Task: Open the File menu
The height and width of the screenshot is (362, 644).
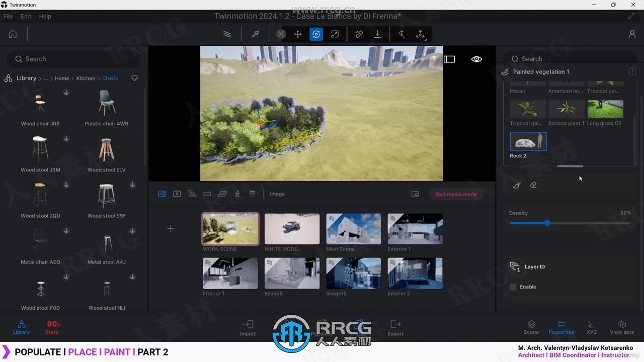Action: [x=8, y=16]
